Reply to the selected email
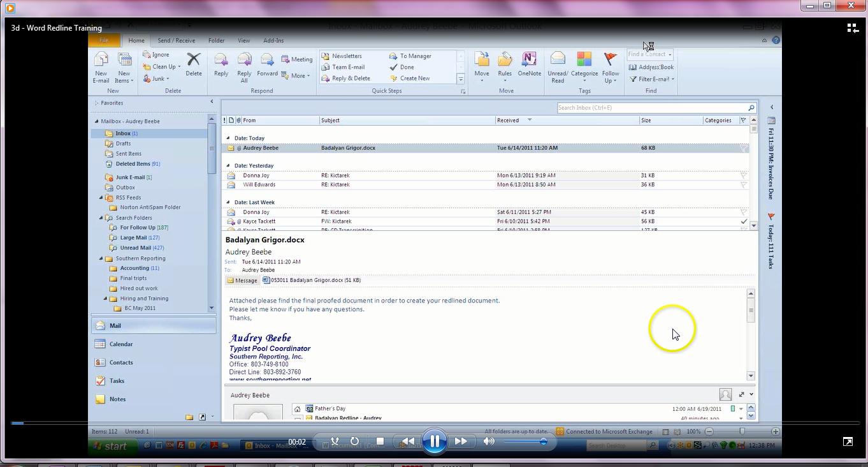 point(221,65)
